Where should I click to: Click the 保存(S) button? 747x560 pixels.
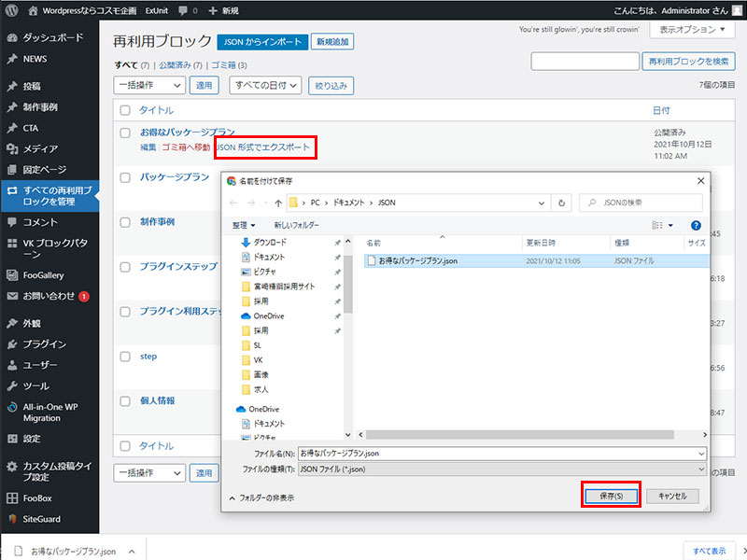pos(611,496)
